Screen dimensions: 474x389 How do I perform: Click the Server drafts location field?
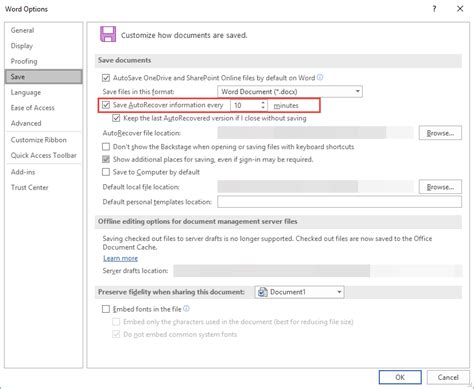(318, 271)
